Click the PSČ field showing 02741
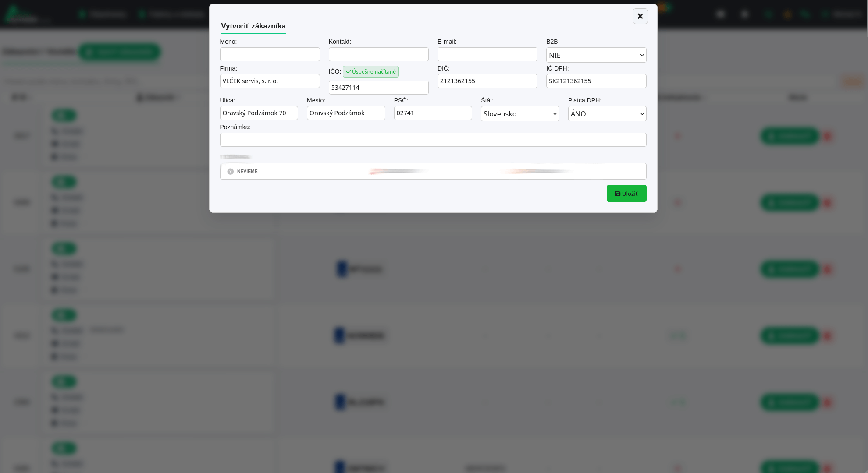 433,113
